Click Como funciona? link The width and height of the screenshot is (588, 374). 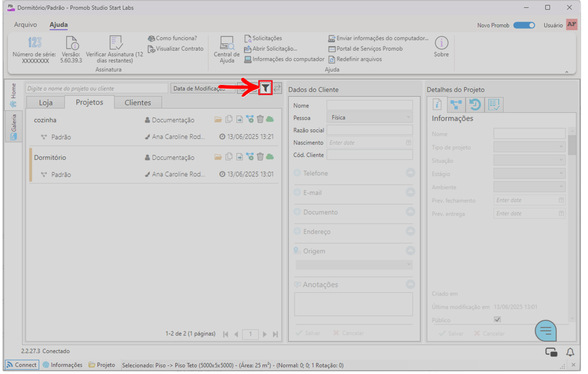pyautogui.click(x=172, y=38)
